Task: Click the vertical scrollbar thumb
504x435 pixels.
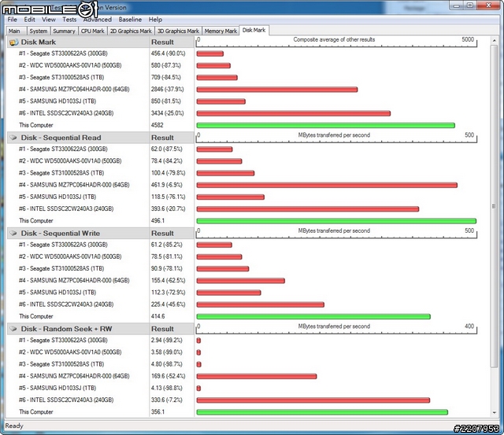Action: click(x=494, y=206)
